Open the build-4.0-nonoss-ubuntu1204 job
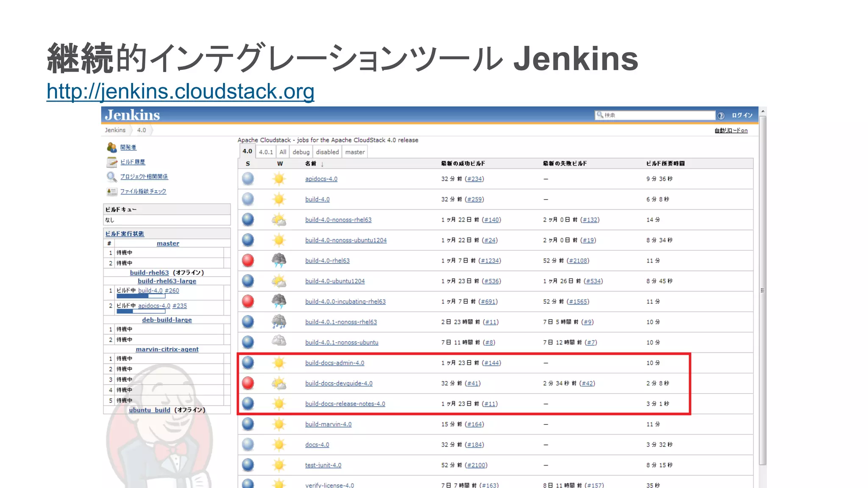This screenshot has height=488, width=868. [x=346, y=240]
